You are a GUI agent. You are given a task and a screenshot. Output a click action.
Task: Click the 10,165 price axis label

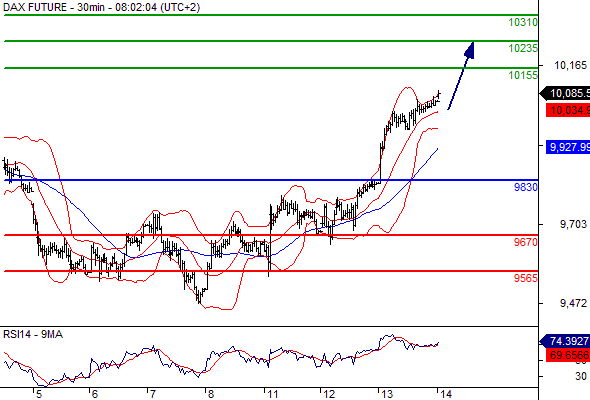[x=570, y=65]
